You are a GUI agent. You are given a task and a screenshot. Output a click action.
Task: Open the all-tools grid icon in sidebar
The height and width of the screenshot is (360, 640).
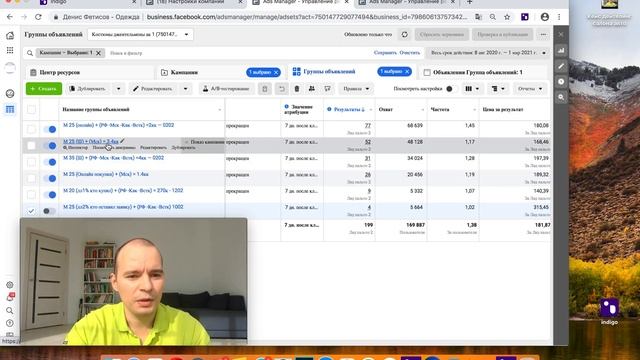click(x=10, y=50)
